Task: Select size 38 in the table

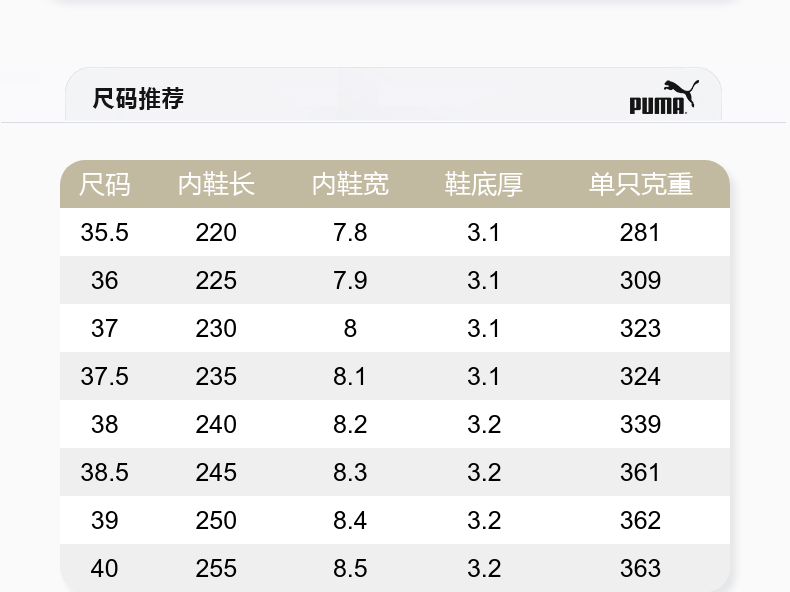Action: (x=105, y=424)
